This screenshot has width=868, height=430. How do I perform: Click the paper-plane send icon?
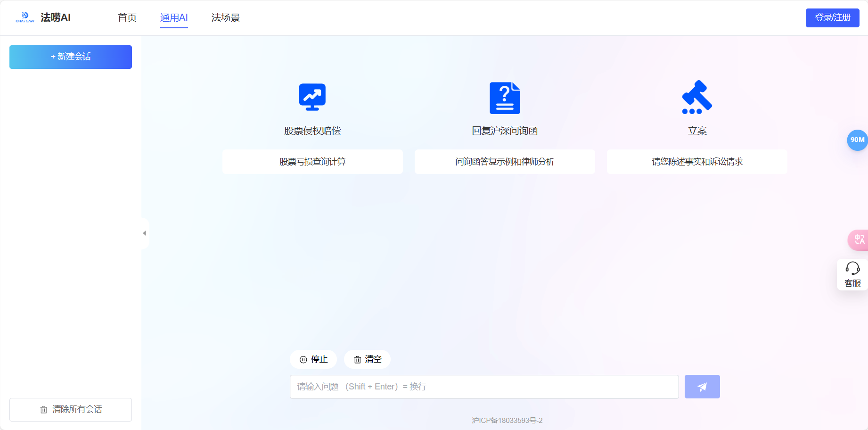(702, 386)
